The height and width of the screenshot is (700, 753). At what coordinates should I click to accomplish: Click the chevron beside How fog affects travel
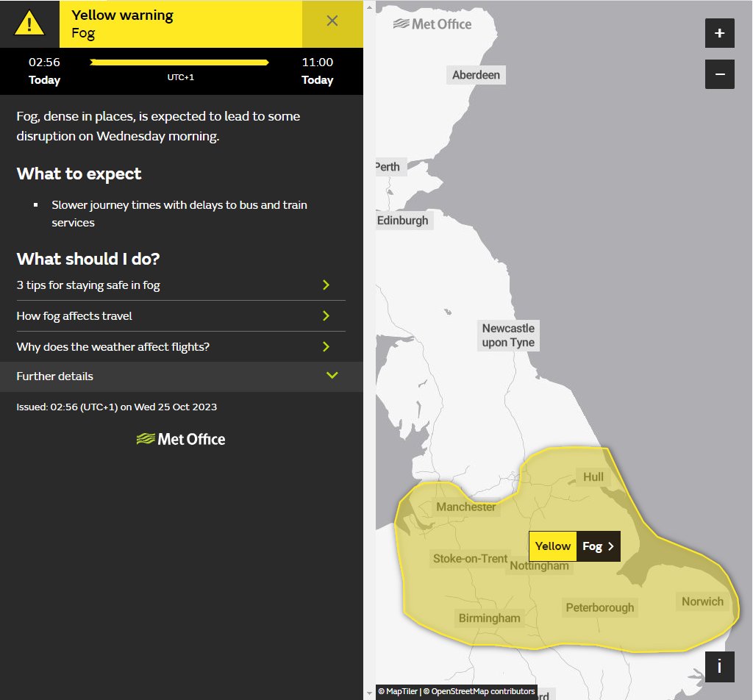326,316
